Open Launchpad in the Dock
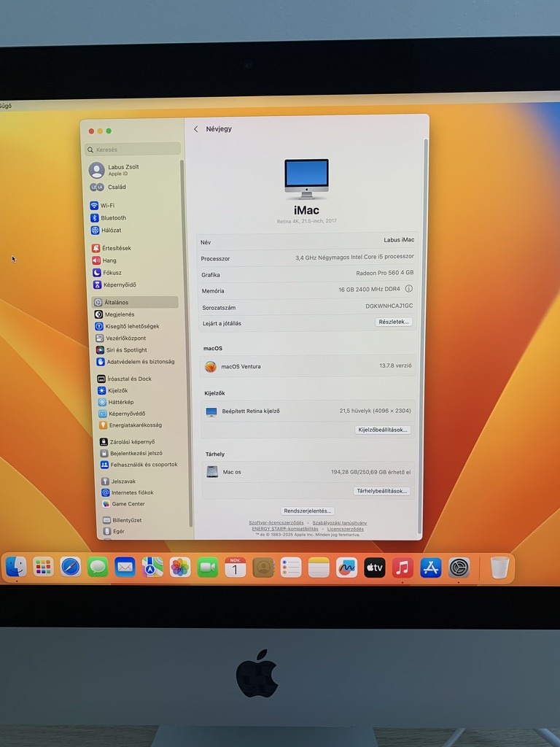This screenshot has height=747, width=560. point(43,567)
